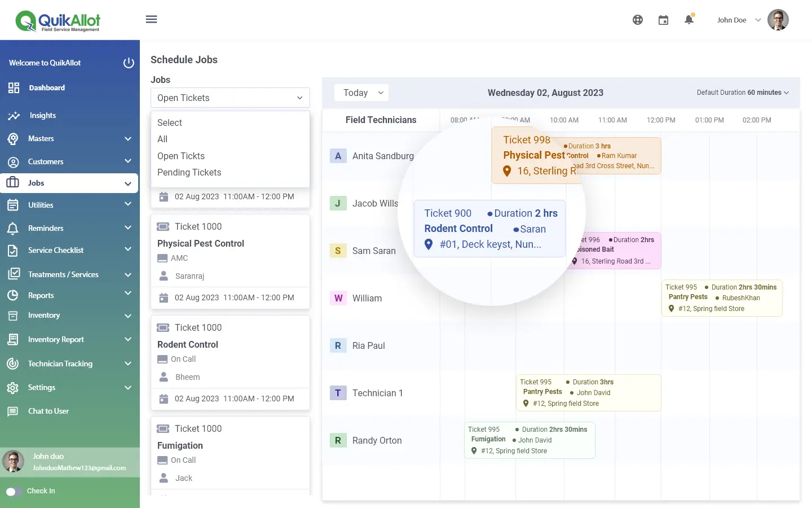Open the Today view dropdown
This screenshot has width=812, height=508.
[361, 92]
